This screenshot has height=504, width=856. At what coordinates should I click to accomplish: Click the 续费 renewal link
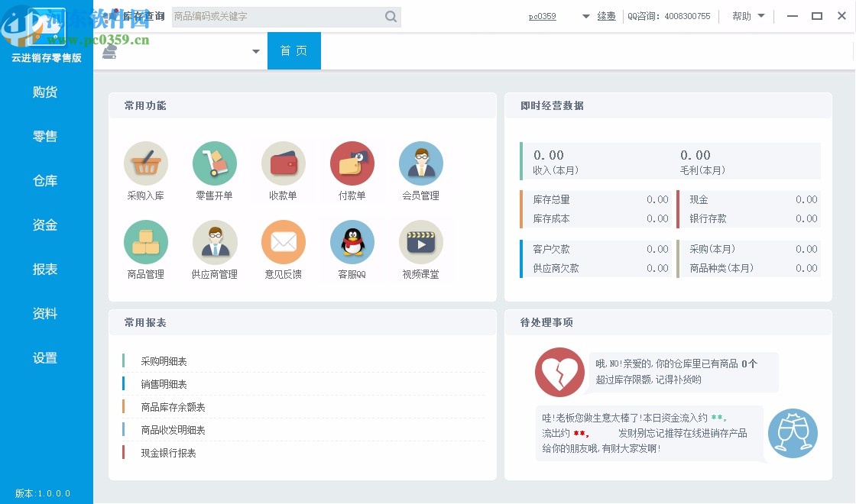pos(605,15)
